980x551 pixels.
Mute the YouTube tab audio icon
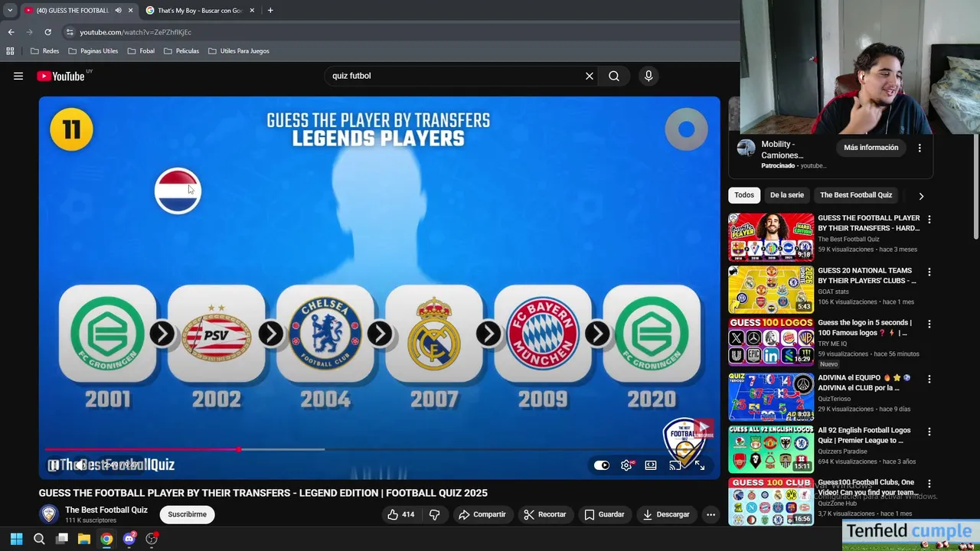118,11
